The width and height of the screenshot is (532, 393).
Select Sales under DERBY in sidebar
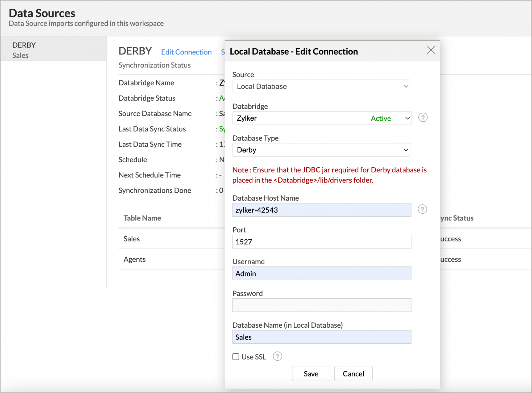tap(20, 55)
